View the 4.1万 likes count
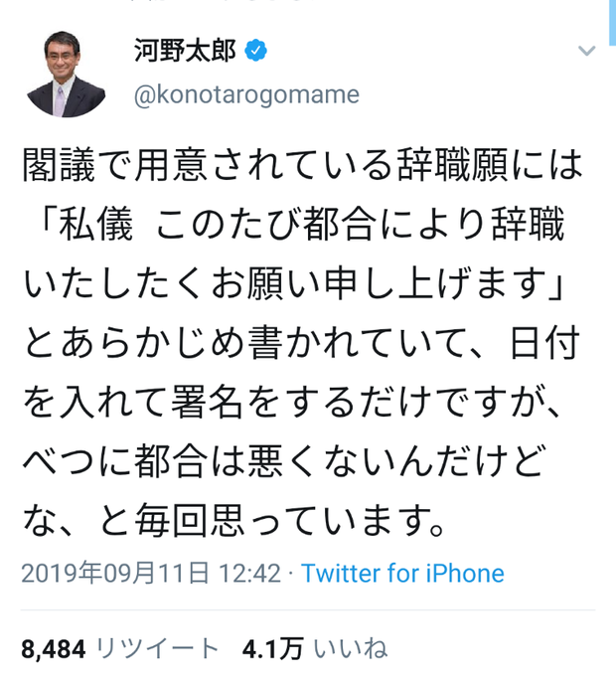616x681 pixels. coord(272,649)
